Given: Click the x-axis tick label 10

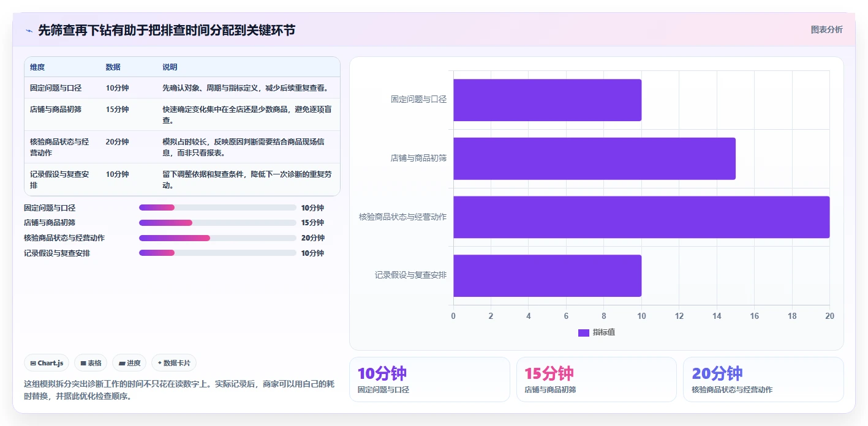Looking at the screenshot, I should [x=641, y=316].
